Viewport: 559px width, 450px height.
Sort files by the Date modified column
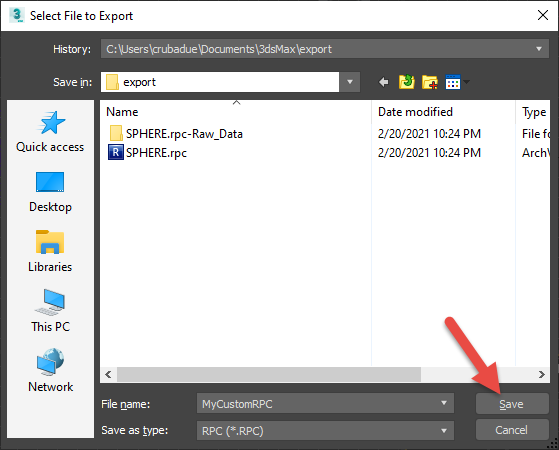point(415,112)
